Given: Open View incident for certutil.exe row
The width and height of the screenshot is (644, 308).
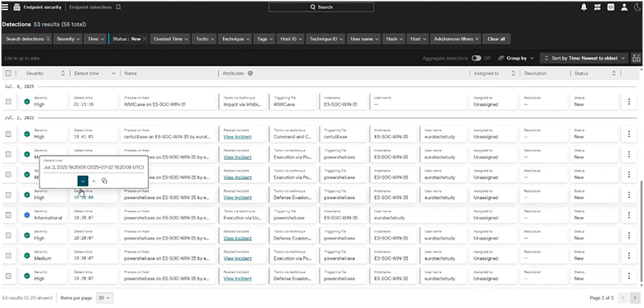Looking at the screenshot, I should pyautogui.click(x=237, y=137).
